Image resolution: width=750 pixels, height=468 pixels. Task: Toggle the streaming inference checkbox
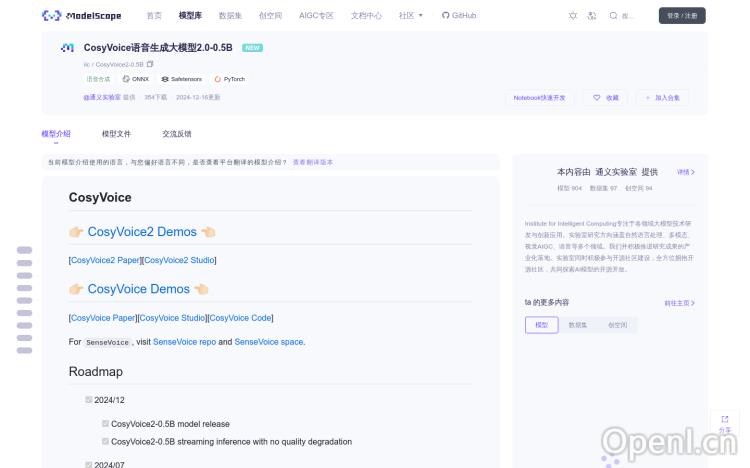click(105, 441)
